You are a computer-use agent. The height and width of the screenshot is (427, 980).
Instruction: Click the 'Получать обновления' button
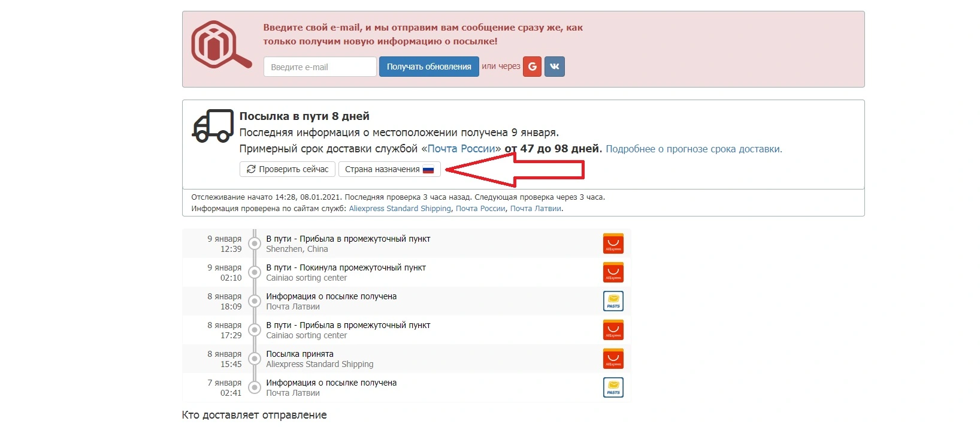[429, 67]
